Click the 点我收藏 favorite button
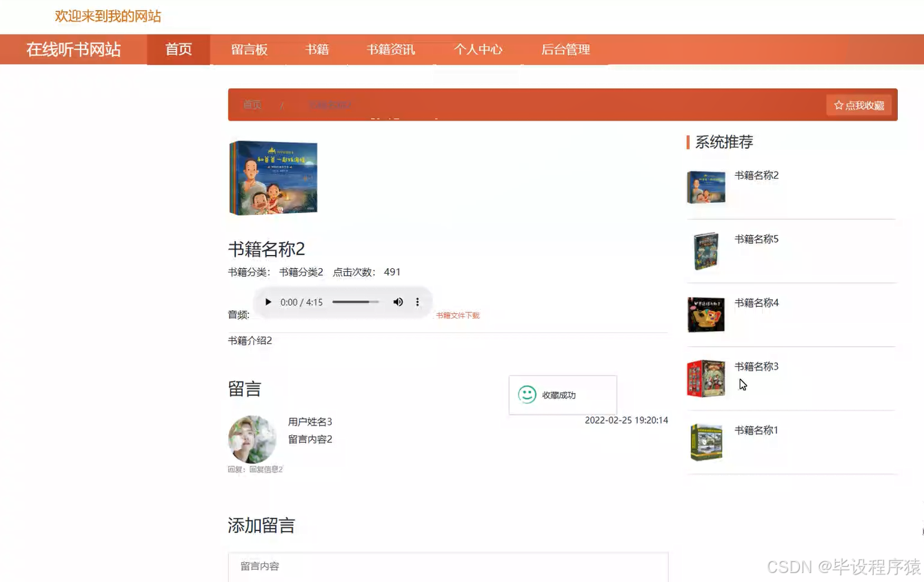 (x=859, y=106)
